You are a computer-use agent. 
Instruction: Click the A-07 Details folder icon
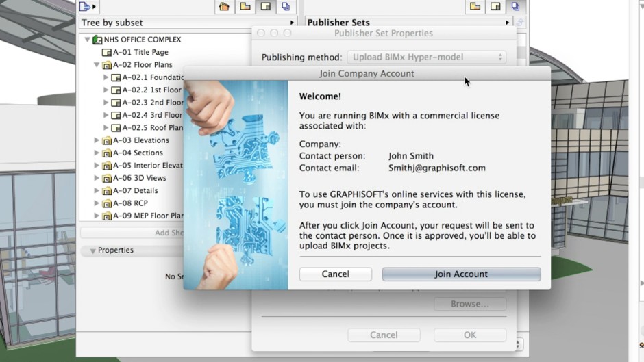pos(107,191)
